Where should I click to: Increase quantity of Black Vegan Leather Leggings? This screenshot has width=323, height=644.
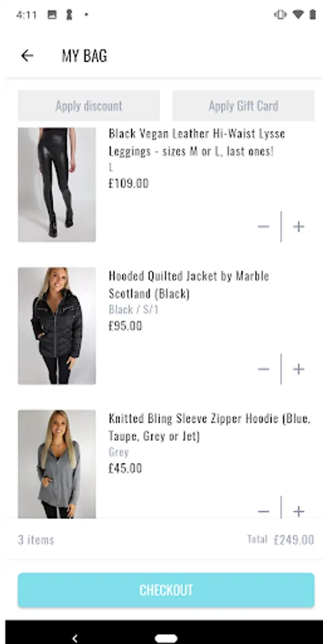[x=299, y=227]
